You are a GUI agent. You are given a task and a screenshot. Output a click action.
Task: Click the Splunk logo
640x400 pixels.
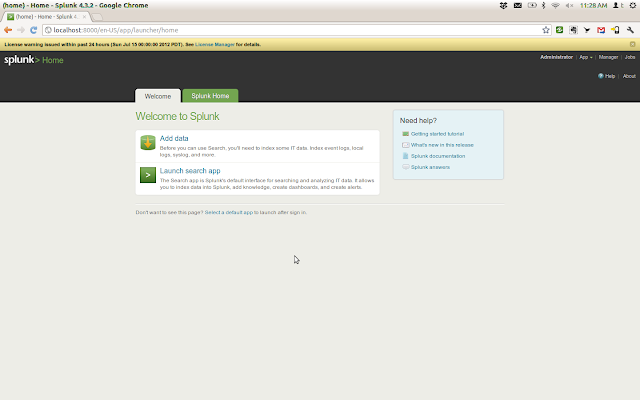pos(22,60)
